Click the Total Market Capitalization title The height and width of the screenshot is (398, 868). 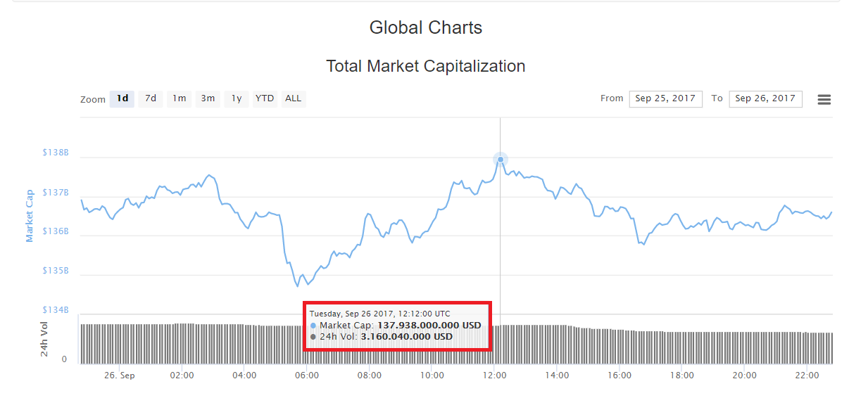[x=425, y=66]
